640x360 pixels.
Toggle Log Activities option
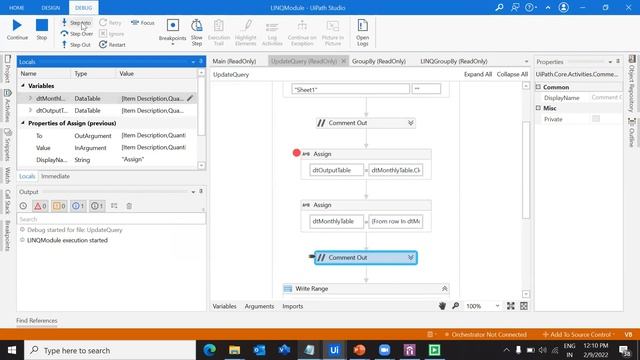272,32
